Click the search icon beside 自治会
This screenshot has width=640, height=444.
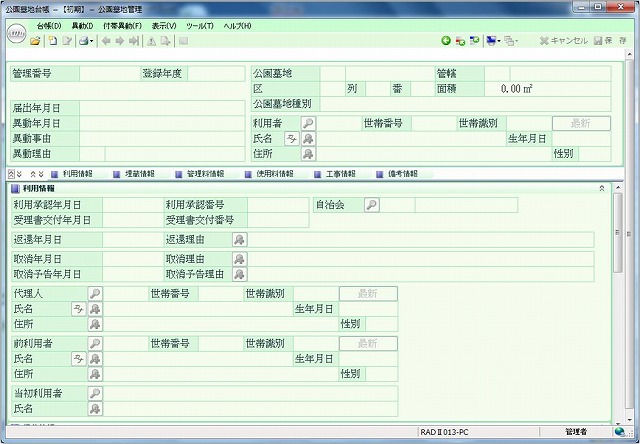pyautogui.click(x=371, y=205)
